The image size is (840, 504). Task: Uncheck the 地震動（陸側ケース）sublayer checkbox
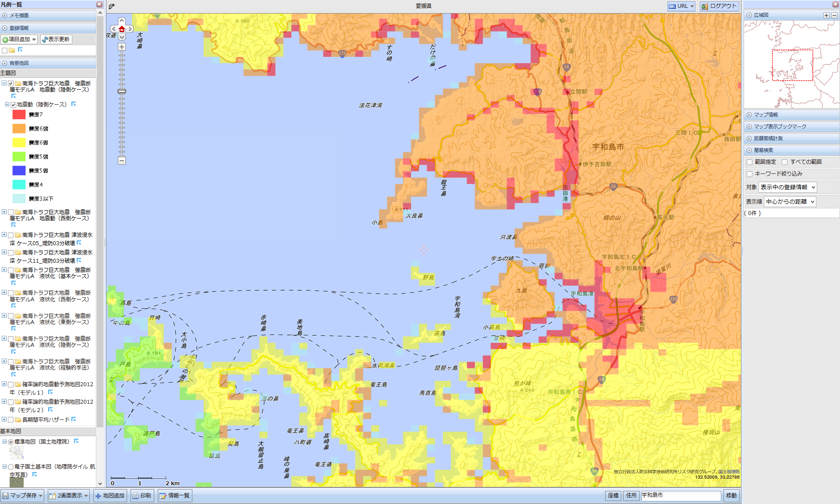(x=13, y=105)
